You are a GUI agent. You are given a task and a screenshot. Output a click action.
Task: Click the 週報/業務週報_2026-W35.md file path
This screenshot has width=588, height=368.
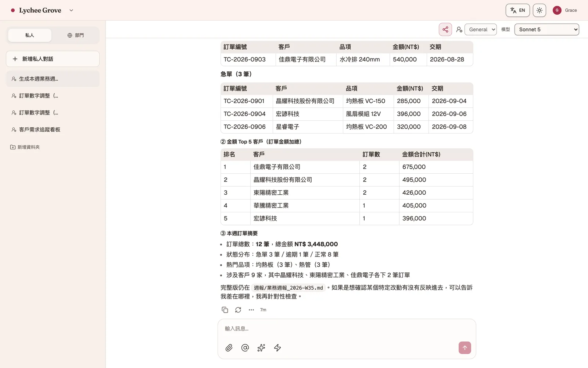(288, 288)
